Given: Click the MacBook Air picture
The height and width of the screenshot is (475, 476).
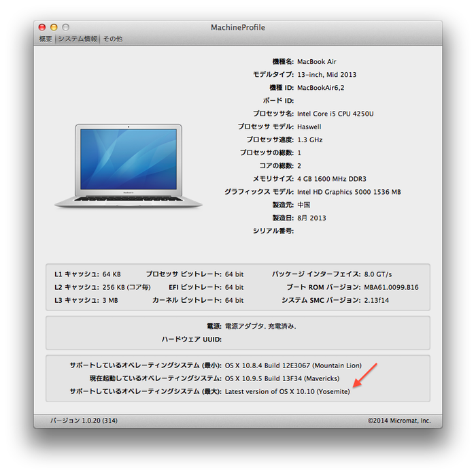Looking at the screenshot, I should (129, 165).
